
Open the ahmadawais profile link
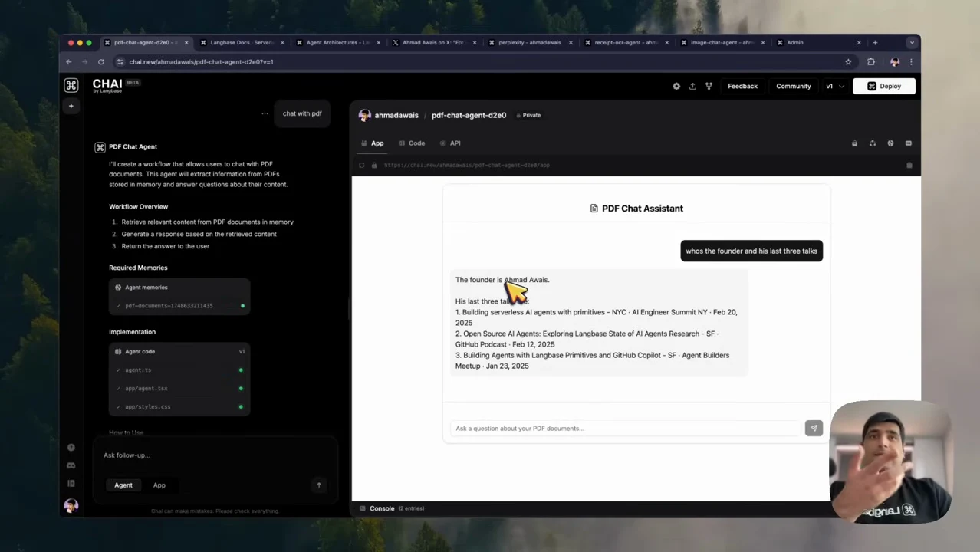pos(396,115)
